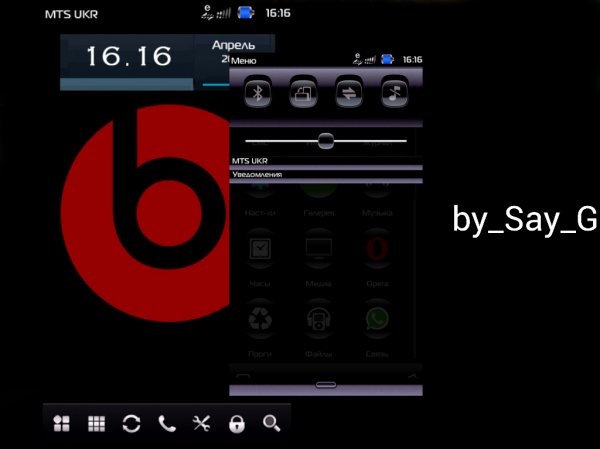Tap the 16:16 time in the Меню status bar
This screenshot has width=600, height=449.
(412, 59)
